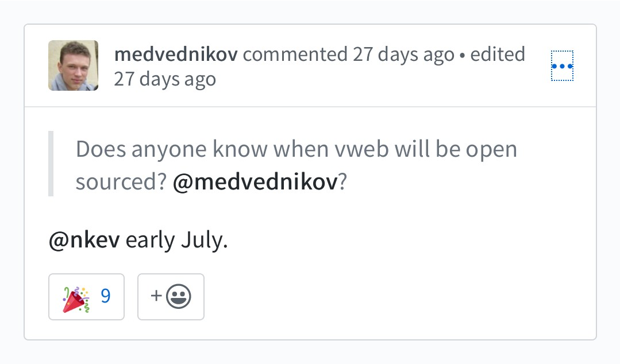Click medvednikov's profile avatar photo
This screenshot has height=364, width=620.
(x=73, y=65)
